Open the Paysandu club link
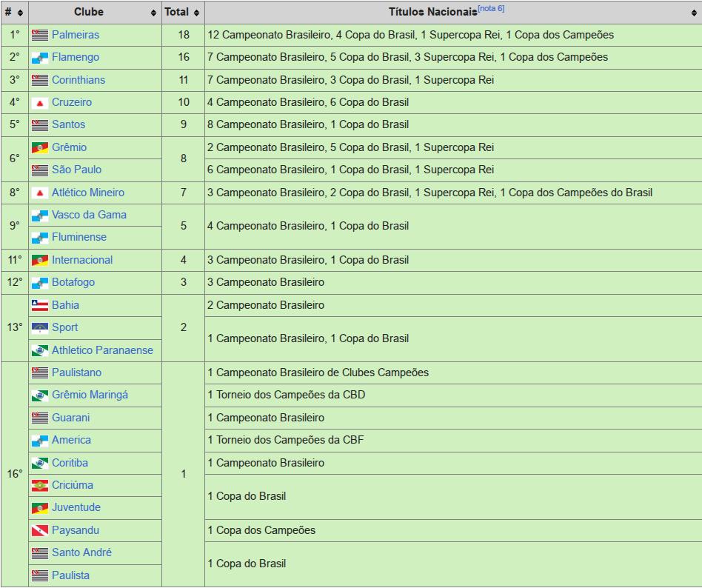This screenshot has width=702, height=588. pos(76,529)
